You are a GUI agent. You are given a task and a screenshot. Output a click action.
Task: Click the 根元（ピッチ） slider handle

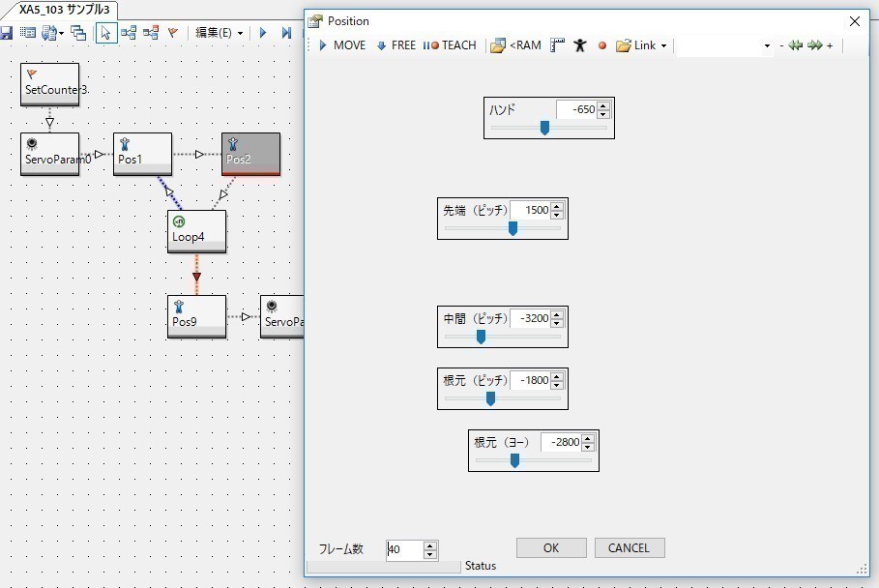(x=490, y=398)
